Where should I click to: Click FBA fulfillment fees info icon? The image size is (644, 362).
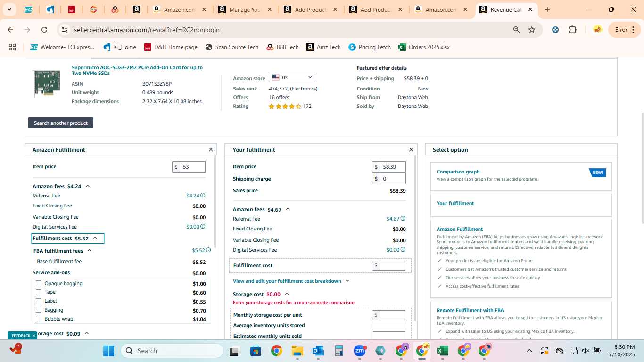[x=208, y=250]
